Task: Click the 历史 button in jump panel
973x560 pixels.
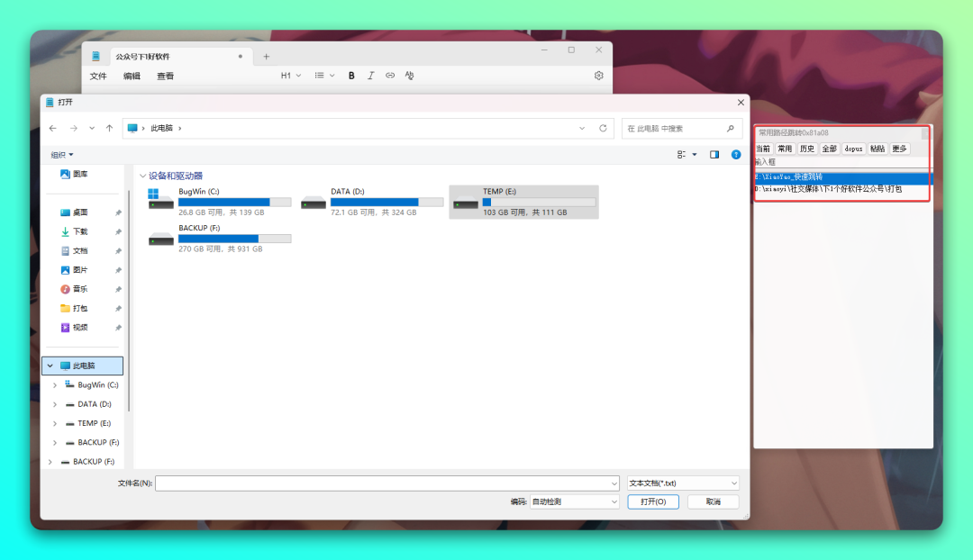Action: (x=807, y=149)
